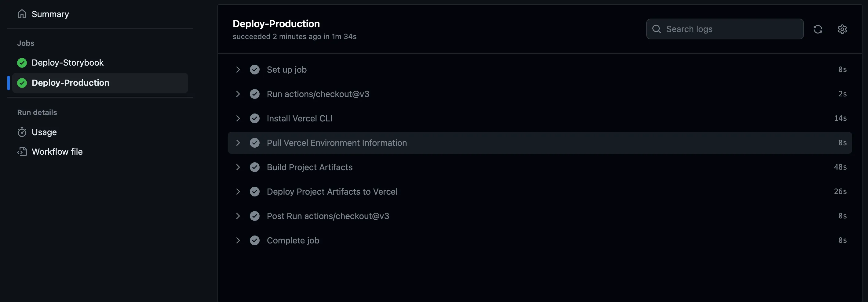Viewport: 868px width, 302px height.
Task: Click the Summary home icon
Action: click(x=22, y=14)
